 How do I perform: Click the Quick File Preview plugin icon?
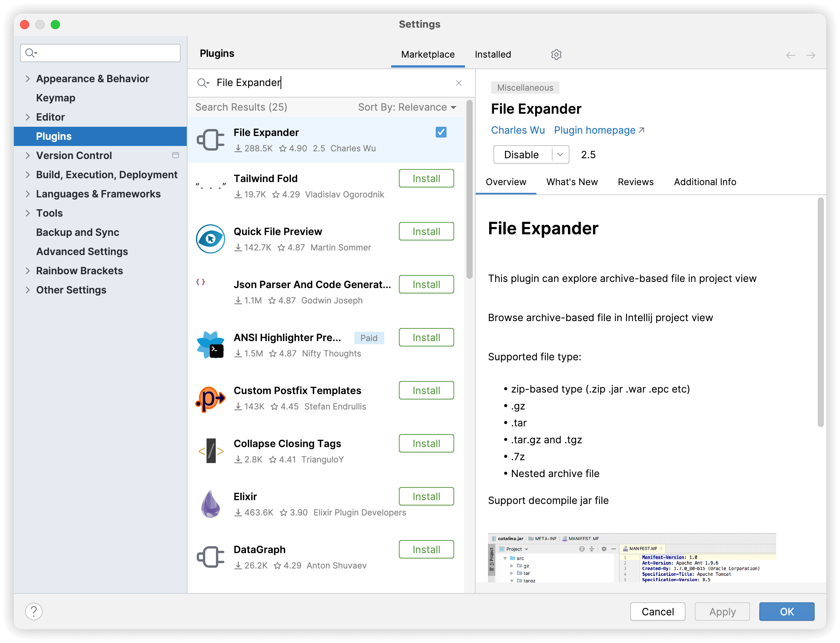click(211, 239)
